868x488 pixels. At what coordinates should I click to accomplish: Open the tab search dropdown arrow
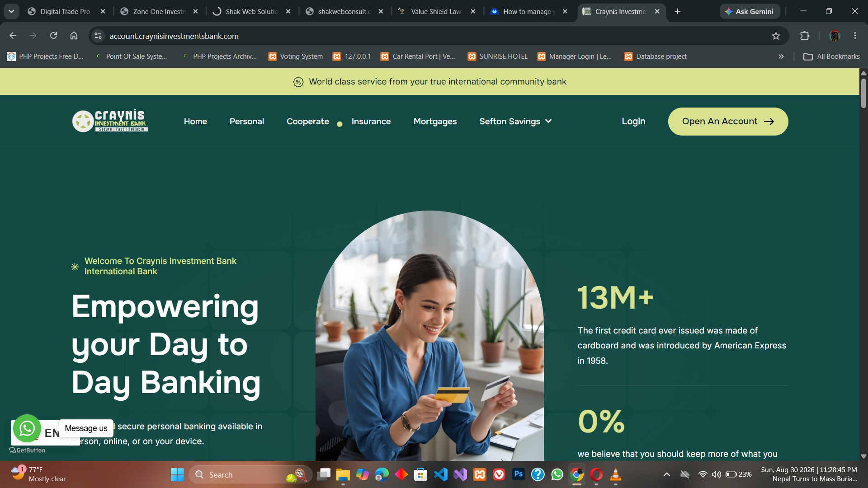(x=11, y=11)
